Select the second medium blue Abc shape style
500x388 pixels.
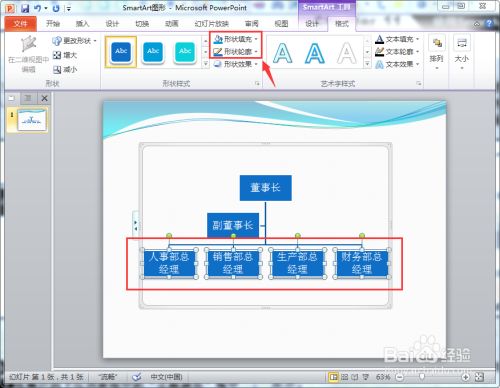[153, 52]
